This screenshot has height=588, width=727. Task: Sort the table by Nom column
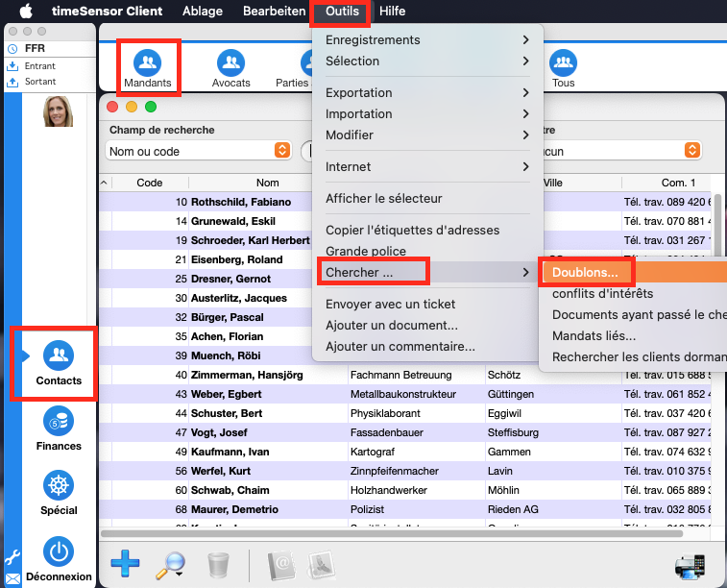268,183
